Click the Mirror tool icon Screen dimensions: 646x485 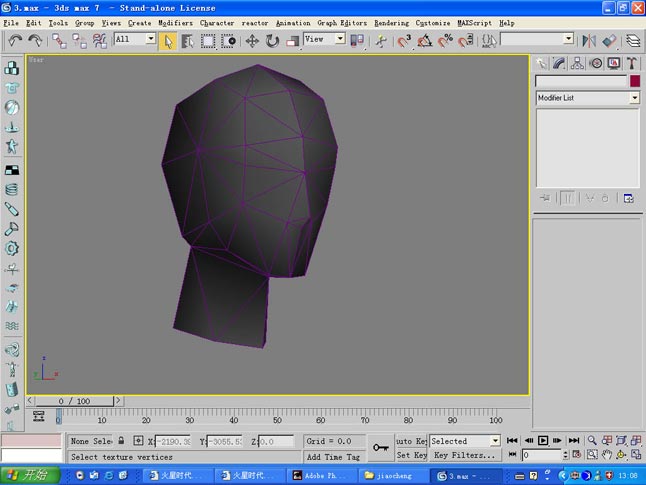[589, 41]
